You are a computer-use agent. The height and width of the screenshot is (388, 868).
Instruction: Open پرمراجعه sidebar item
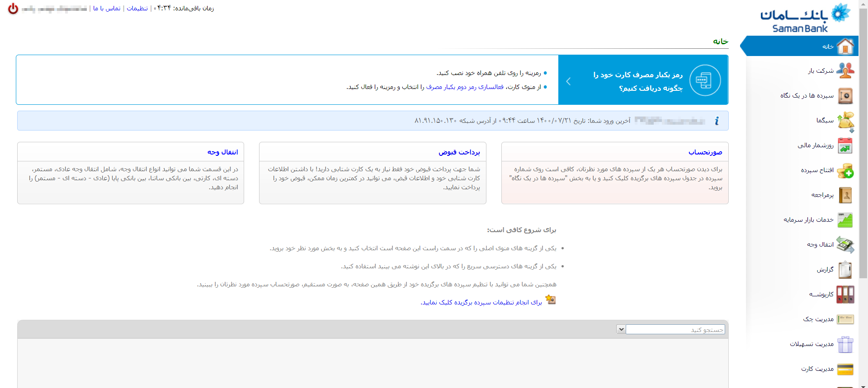822,195
